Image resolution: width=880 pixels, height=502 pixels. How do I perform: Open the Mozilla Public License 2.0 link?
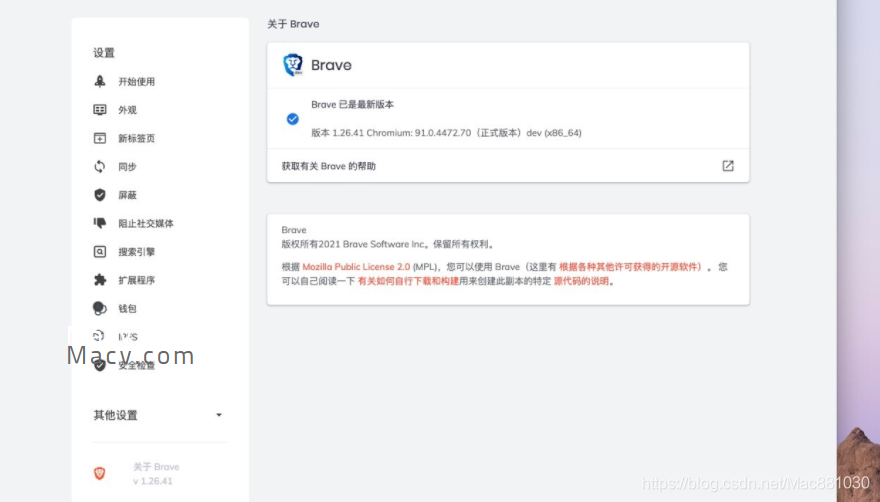(x=356, y=267)
